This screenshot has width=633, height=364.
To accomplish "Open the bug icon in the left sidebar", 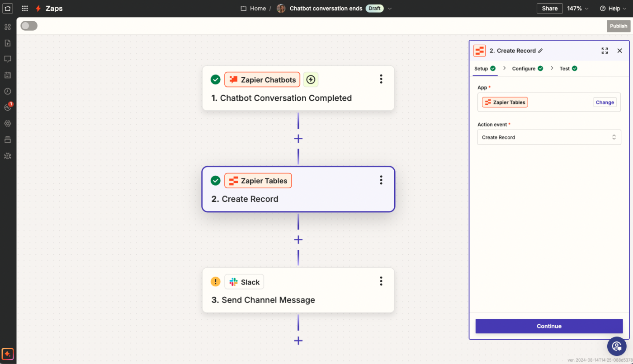I will 8,156.
